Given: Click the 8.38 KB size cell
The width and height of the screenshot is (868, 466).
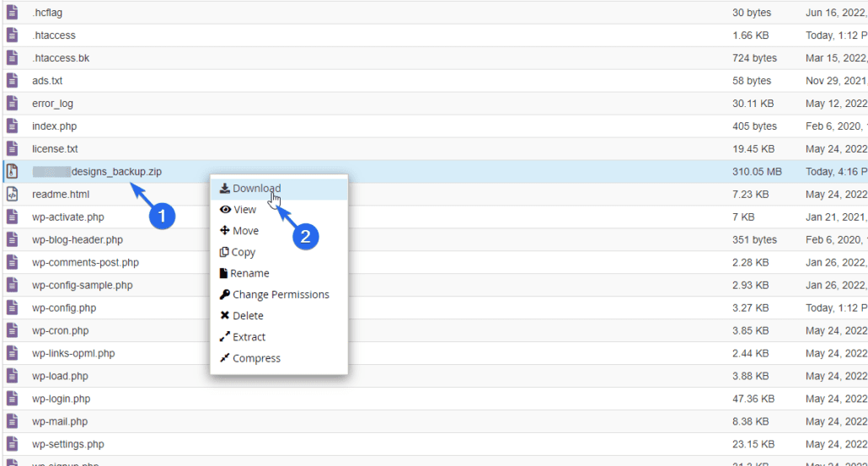Looking at the screenshot, I should tap(750, 421).
